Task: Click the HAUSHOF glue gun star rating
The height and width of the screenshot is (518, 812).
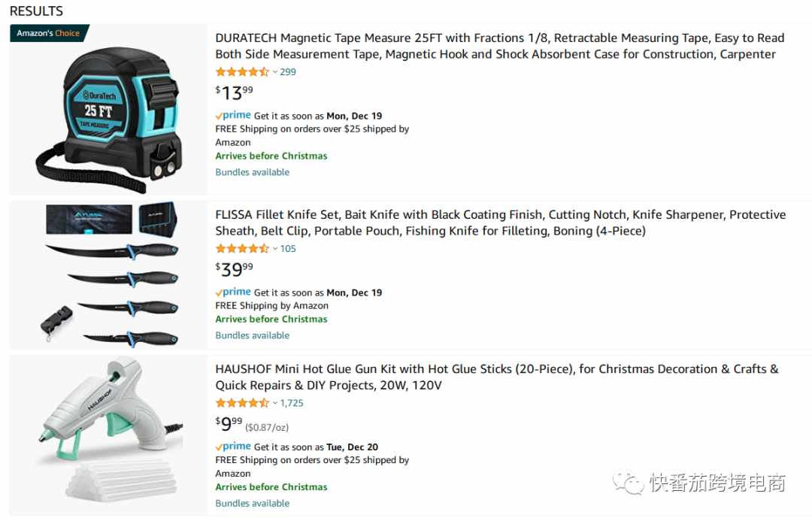Action: 242,403
